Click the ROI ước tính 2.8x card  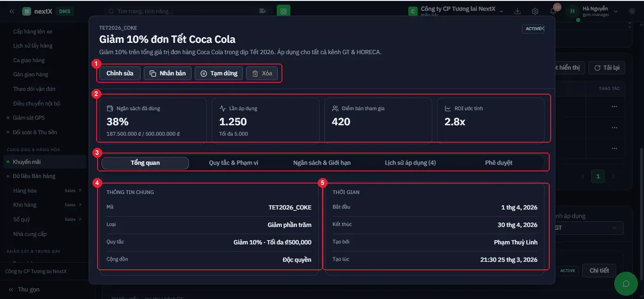pyautogui.click(x=491, y=120)
